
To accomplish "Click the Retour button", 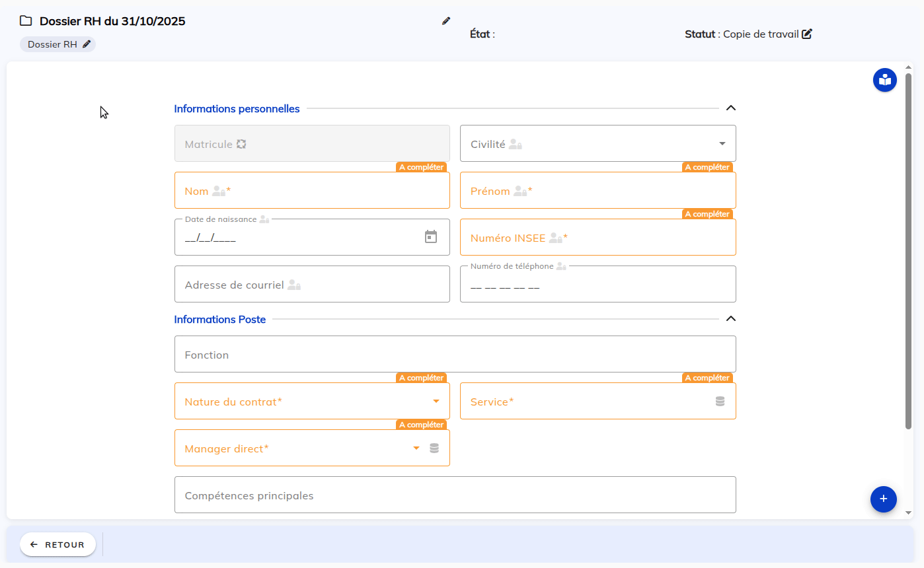I will (x=58, y=545).
